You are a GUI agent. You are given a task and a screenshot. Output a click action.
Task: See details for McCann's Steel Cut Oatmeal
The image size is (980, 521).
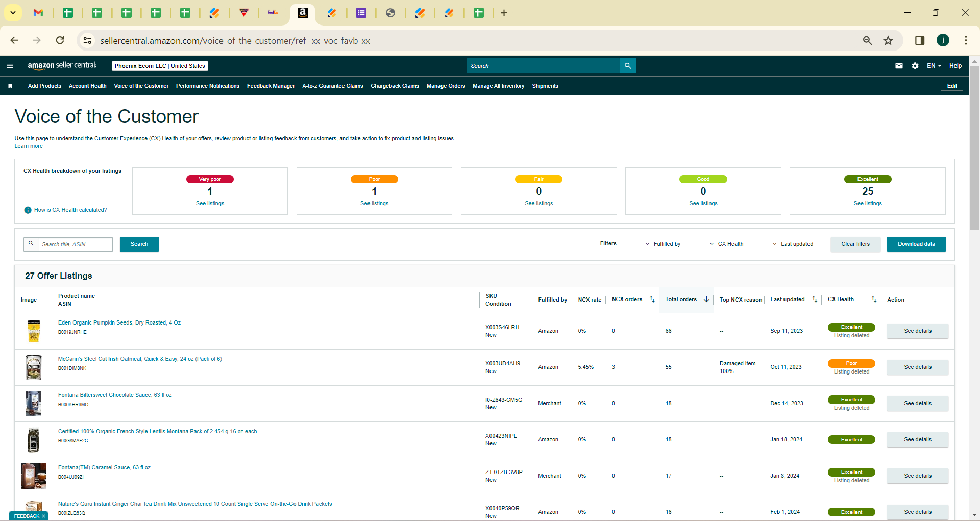[918, 367]
